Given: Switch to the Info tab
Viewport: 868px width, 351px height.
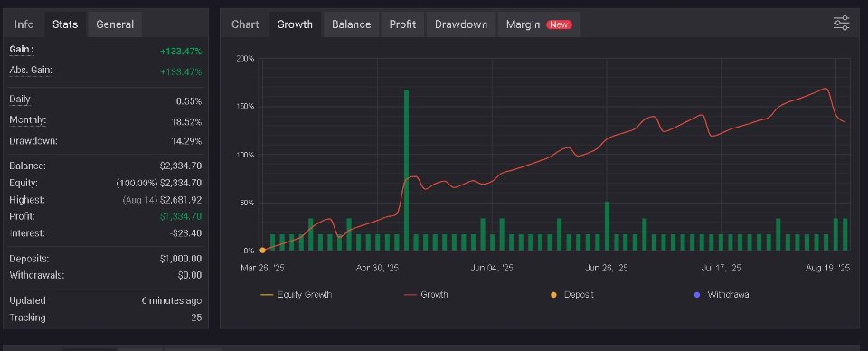Looking at the screenshot, I should tap(24, 24).
